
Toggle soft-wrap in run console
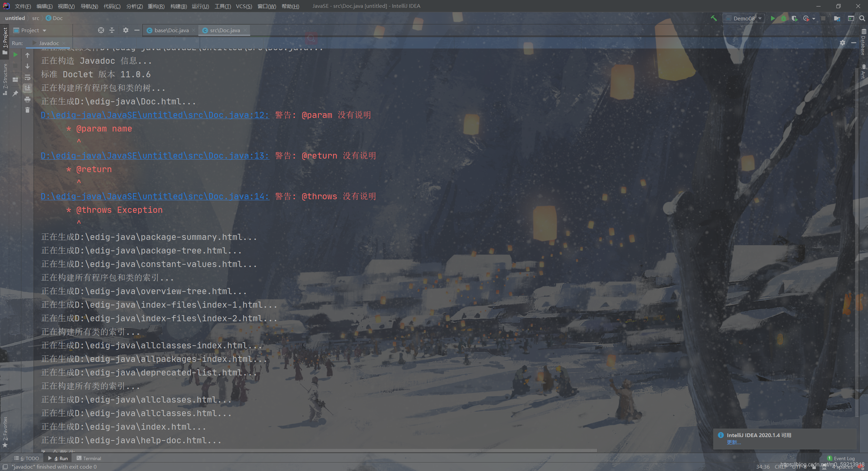[27, 77]
